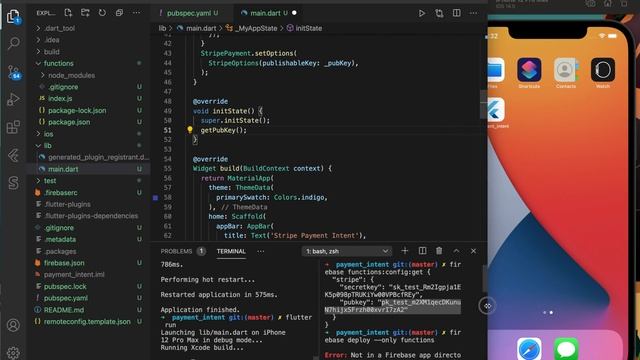Kill the active terminal
The image size is (640, 360).
pos(439,251)
